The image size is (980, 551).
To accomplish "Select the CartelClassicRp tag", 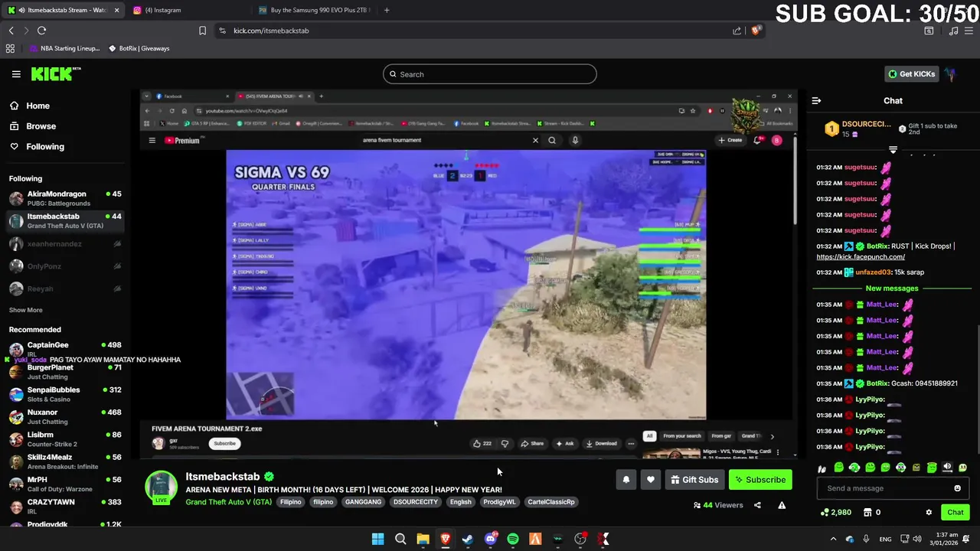I will (x=550, y=502).
